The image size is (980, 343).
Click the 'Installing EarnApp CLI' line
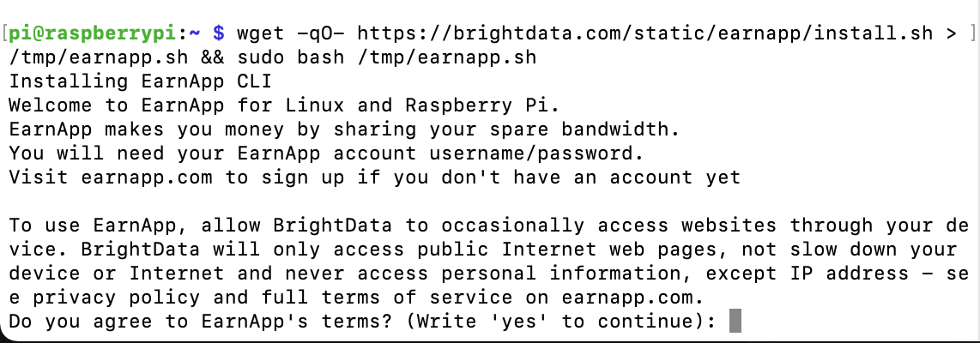pyautogui.click(x=141, y=81)
